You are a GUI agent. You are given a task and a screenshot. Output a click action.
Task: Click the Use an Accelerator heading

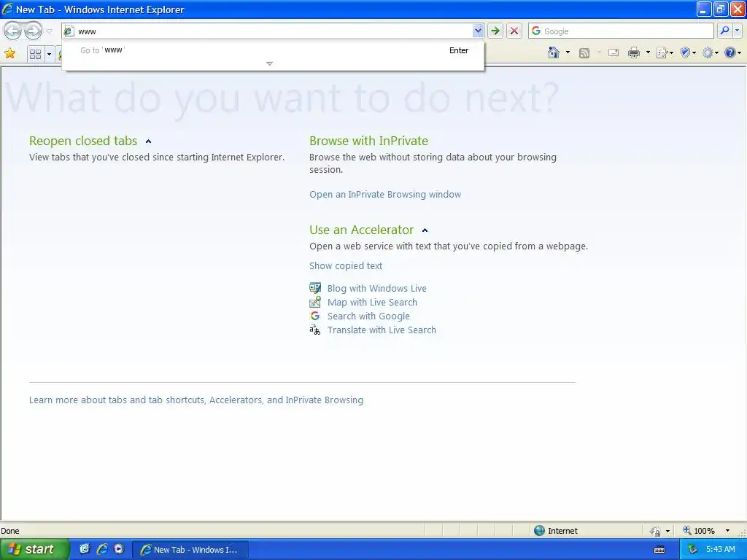361,230
